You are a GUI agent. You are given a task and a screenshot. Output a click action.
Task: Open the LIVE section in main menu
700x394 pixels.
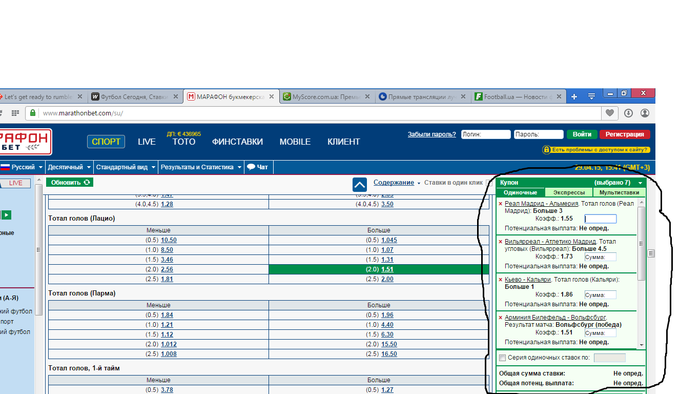146,142
